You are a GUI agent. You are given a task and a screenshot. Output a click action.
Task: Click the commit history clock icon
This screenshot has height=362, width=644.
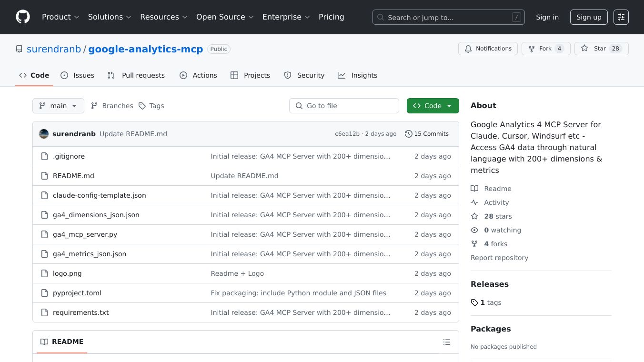pyautogui.click(x=408, y=134)
